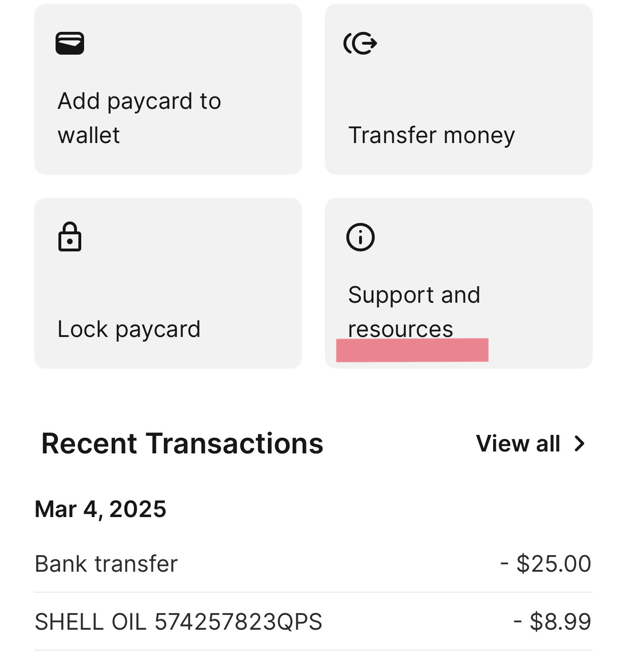Screen dimensions: 627x672
Task: Click the Recent Transactions heading
Action: [x=182, y=443]
